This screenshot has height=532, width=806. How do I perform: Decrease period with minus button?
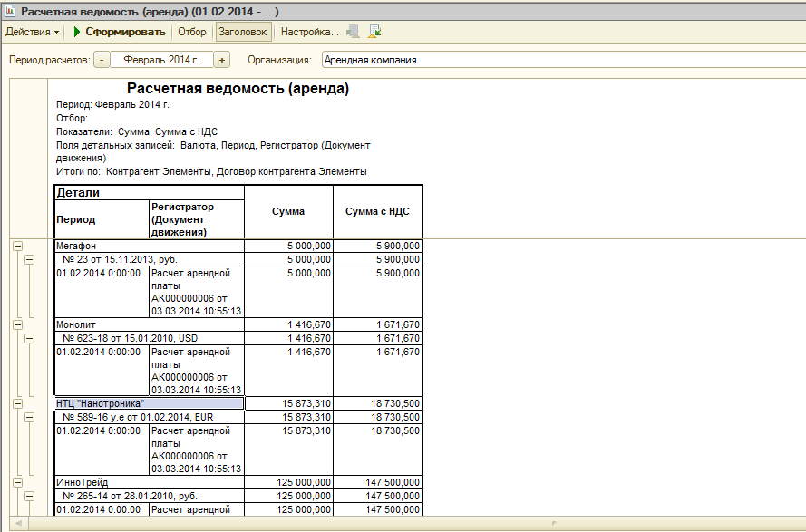click(x=102, y=60)
